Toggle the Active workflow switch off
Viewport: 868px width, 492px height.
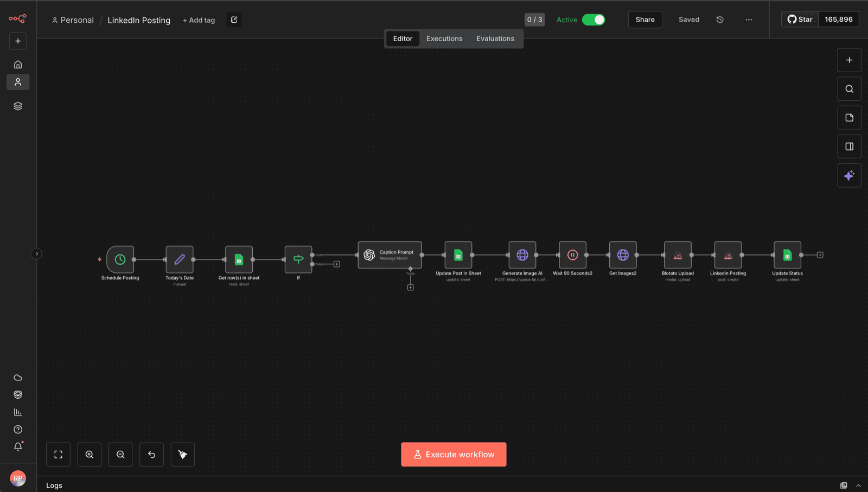(x=593, y=20)
